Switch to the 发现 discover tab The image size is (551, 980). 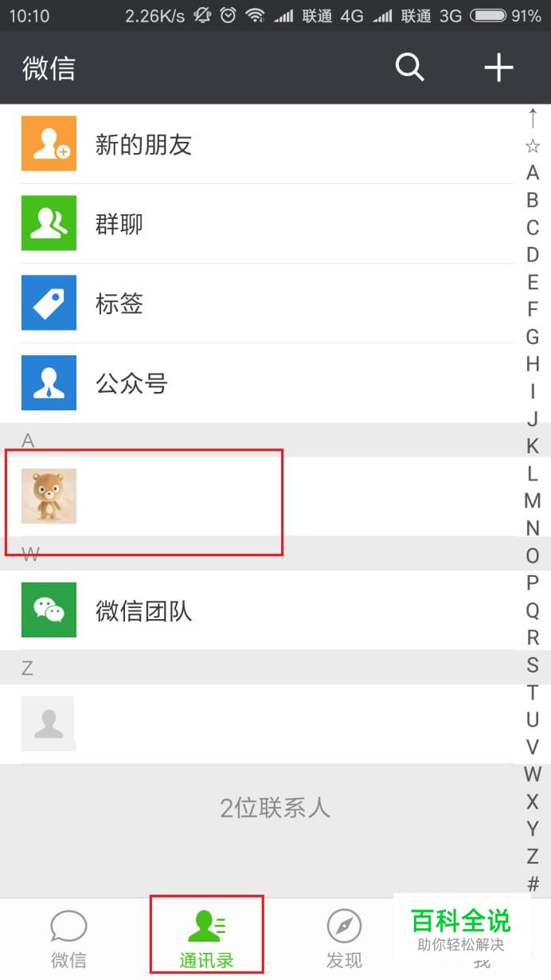click(x=344, y=939)
